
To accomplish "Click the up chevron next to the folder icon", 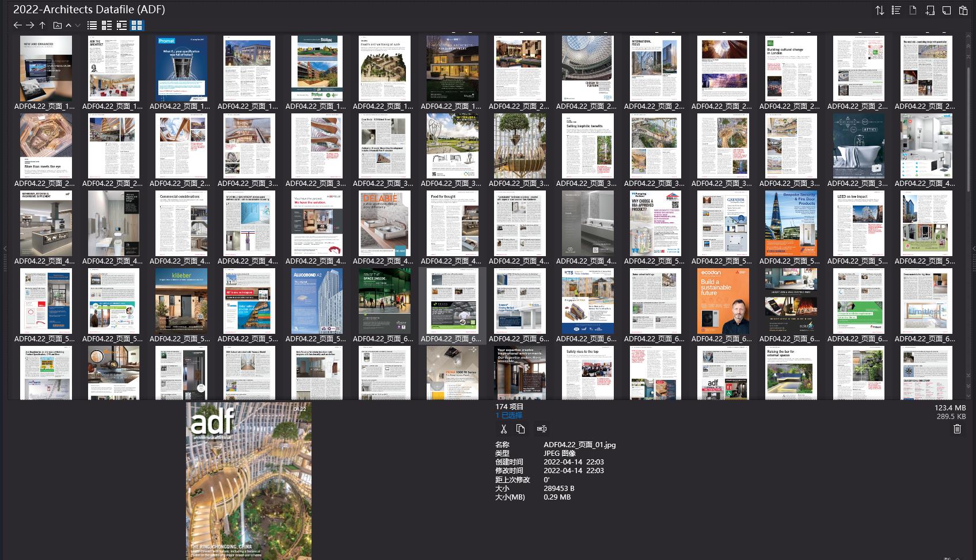I will pos(69,25).
